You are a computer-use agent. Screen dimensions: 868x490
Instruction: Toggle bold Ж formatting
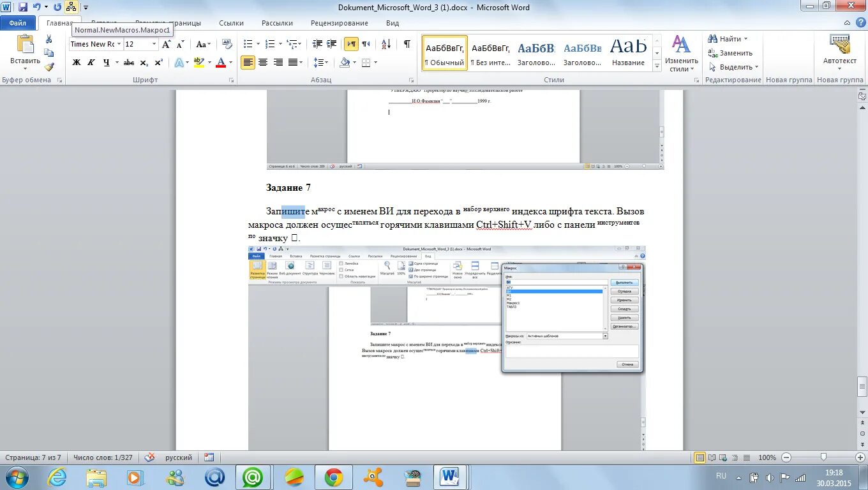click(x=77, y=63)
